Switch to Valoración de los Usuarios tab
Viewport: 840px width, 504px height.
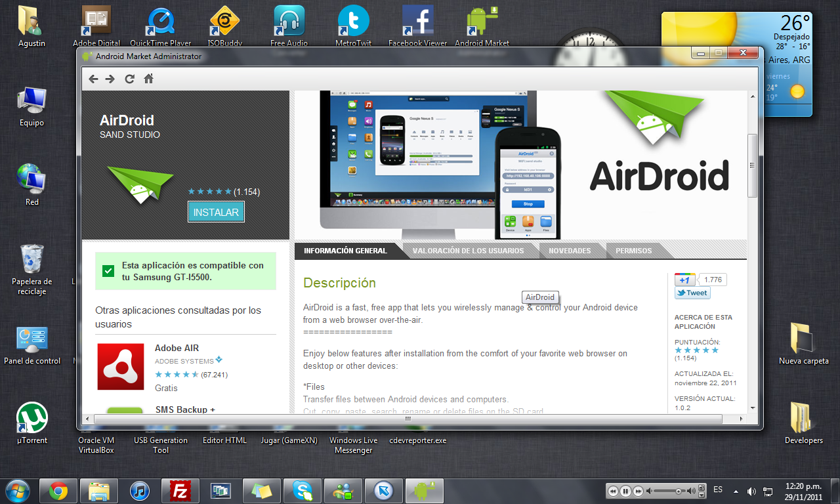pyautogui.click(x=468, y=251)
